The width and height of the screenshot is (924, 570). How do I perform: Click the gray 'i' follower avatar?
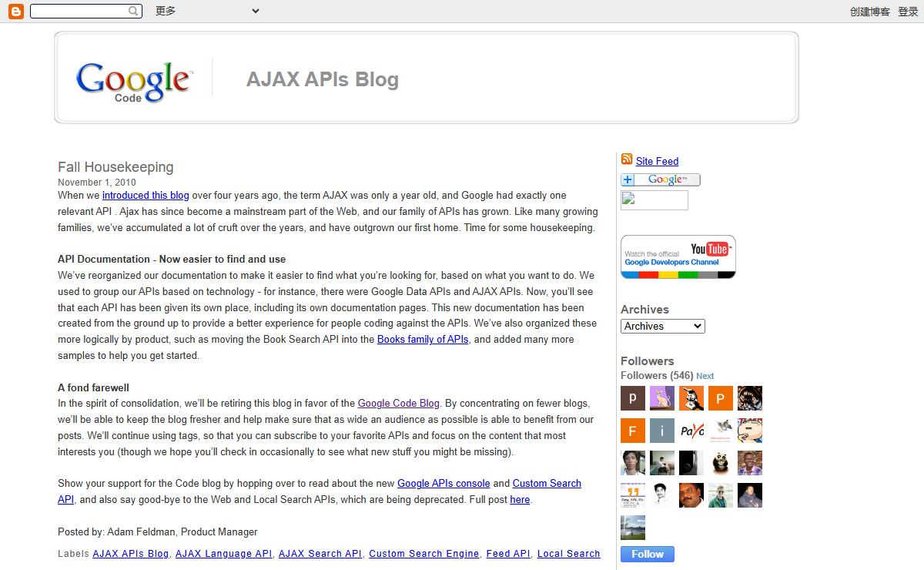click(x=662, y=431)
